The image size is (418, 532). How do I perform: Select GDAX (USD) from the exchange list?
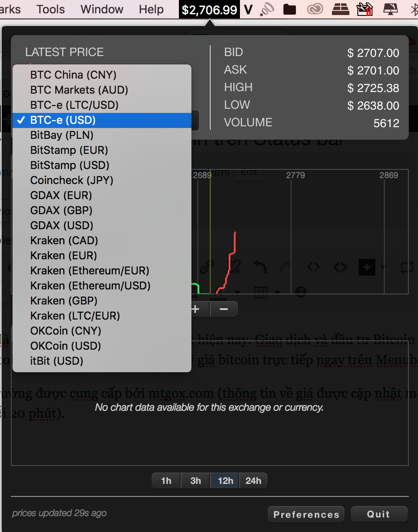(61, 225)
